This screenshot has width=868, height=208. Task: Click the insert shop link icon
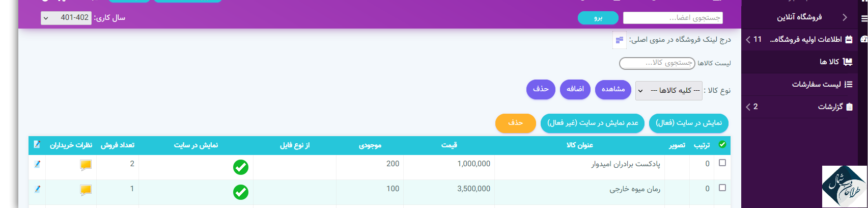[x=619, y=40]
